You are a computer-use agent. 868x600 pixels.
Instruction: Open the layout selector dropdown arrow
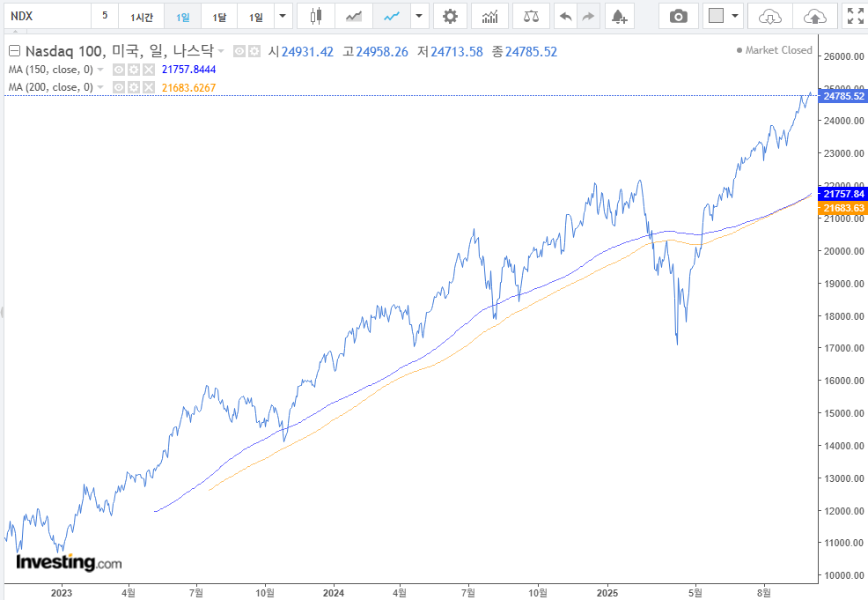click(x=734, y=16)
